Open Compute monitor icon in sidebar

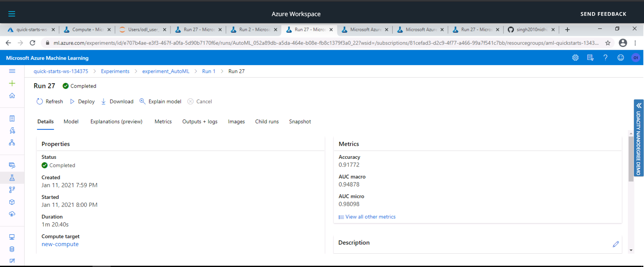[12, 237]
